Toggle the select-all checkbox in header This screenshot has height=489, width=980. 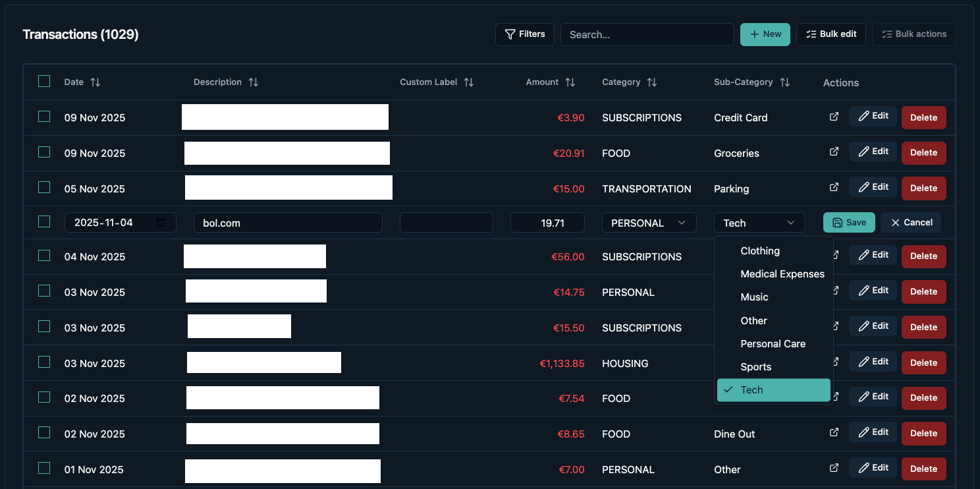coord(44,81)
